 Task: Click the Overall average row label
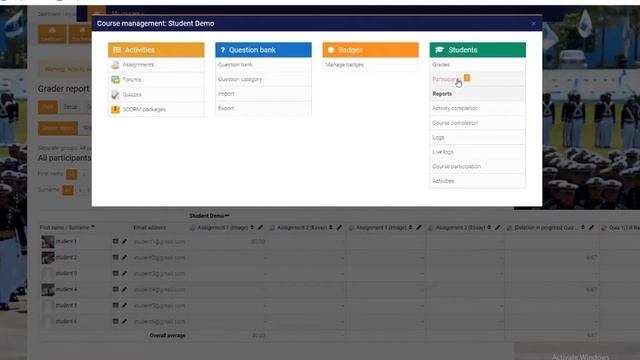167,336
